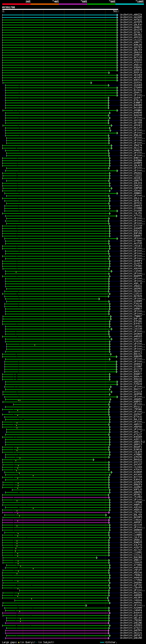Image resolution: width=146 pixels, height=644 pixels.
Task: Select the UniRef100_Q6FKE3 label
Action: [x=131, y=635]
